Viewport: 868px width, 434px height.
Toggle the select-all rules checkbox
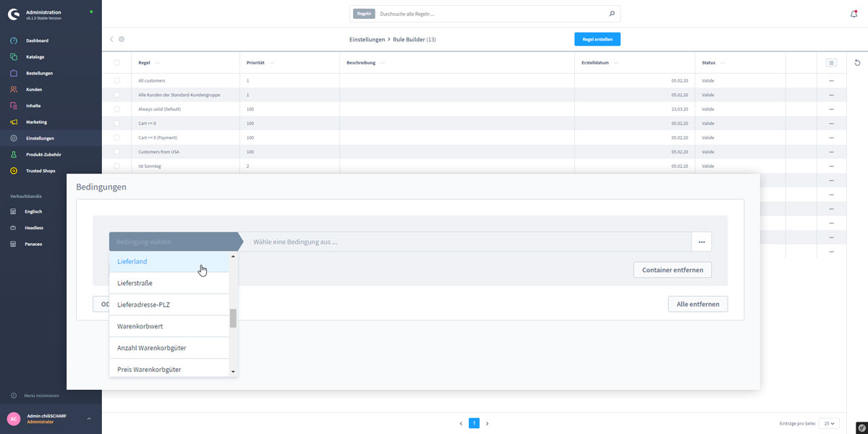pyautogui.click(x=116, y=63)
